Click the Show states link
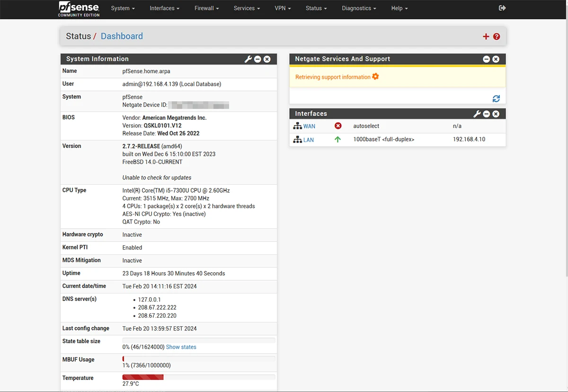 181,347
